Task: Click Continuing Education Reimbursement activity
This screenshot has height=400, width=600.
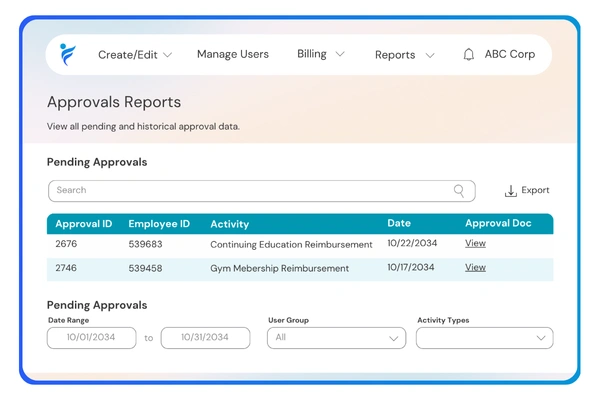Action: [291, 245]
